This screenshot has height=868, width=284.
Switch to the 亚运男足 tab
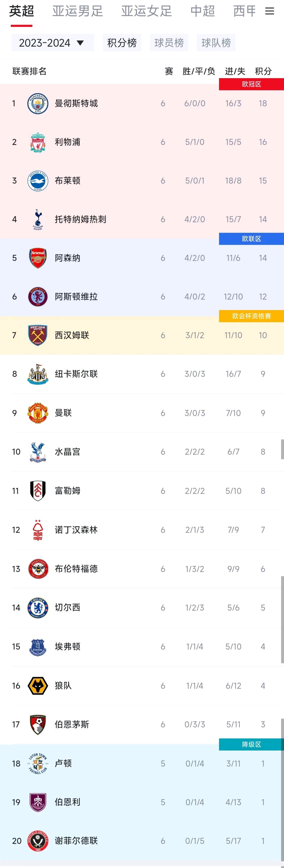[x=78, y=12]
